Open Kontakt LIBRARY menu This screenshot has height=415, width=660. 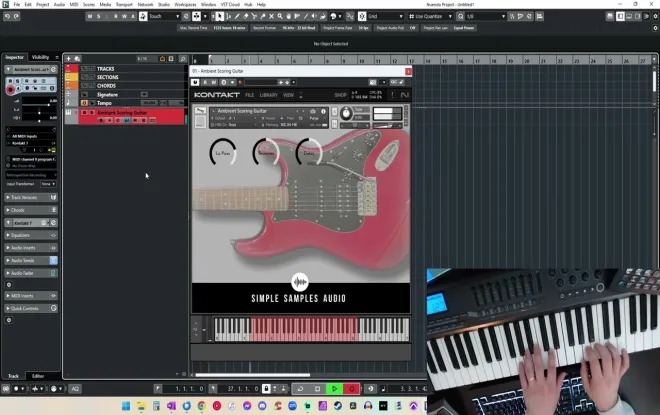pos(269,95)
